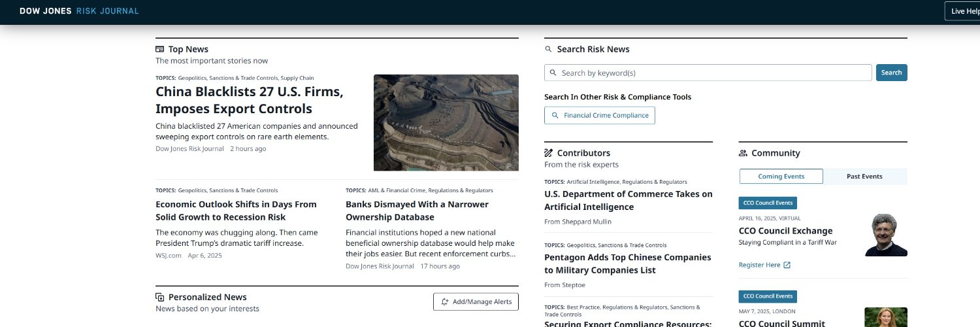Click 'MAY 7, 2025, LONDON' event date
Screen dimensions: 980x327
[x=767, y=311]
